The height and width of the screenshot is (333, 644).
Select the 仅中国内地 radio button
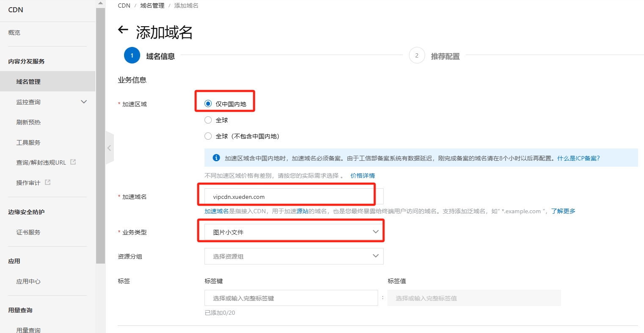[208, 104]
